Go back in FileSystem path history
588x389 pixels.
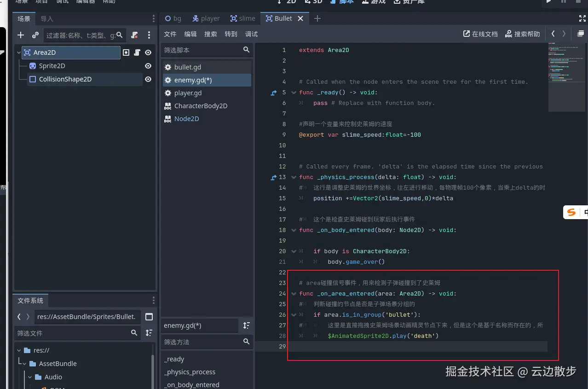[19, 317]
